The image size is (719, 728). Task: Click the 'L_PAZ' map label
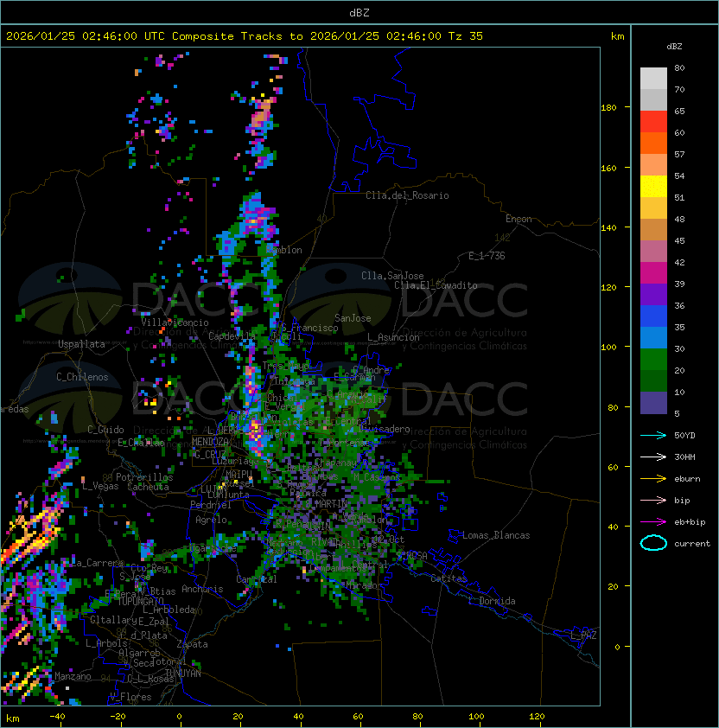[583, 635]
